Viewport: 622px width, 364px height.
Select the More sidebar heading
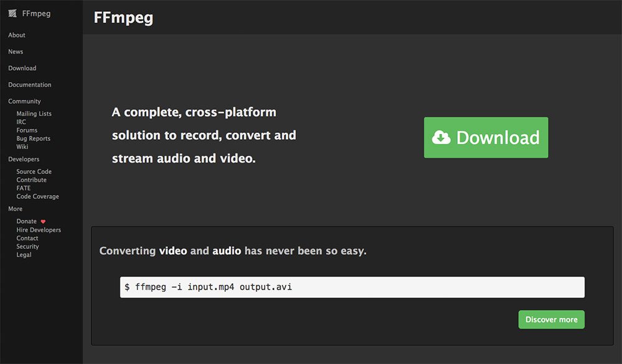16,209
